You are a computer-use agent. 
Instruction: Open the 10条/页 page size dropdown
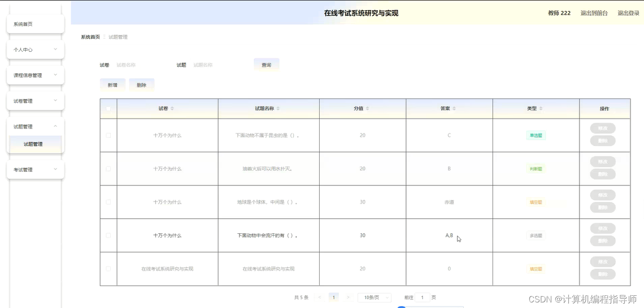coord(374,297)
